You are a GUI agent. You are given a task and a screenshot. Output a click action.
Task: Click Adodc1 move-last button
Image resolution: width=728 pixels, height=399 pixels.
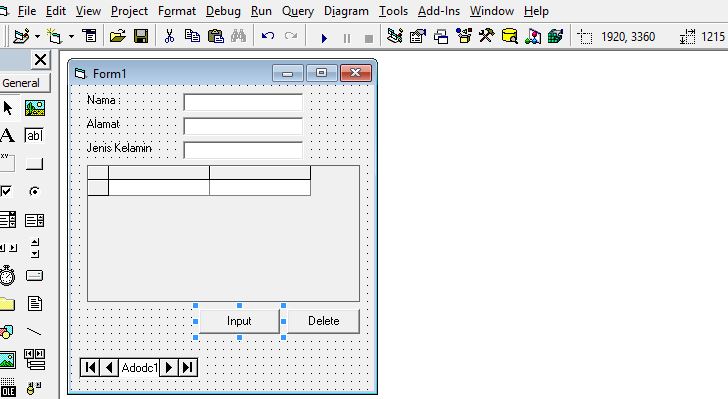click(188, 367)
